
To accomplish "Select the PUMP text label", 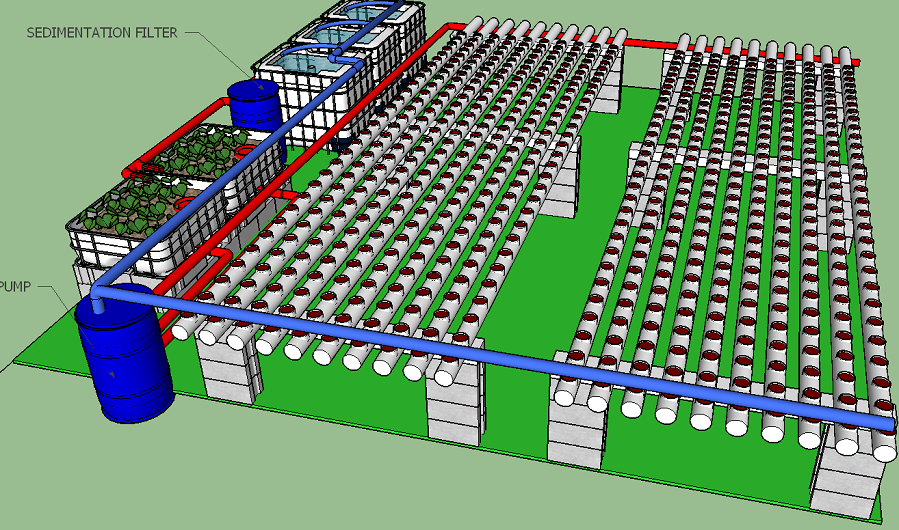I will pyautogui.click(x=15, y=286).
